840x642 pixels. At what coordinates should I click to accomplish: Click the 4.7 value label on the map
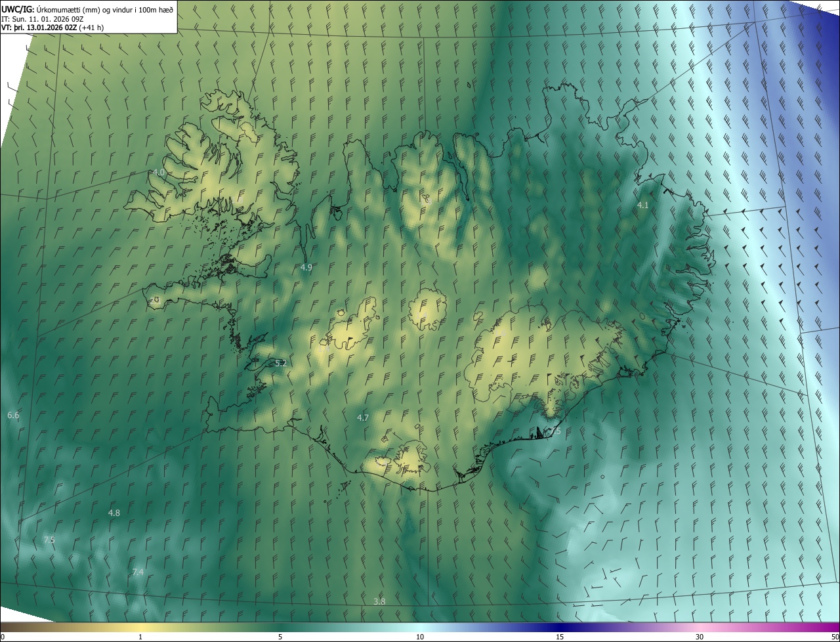(x=363, y=417)
